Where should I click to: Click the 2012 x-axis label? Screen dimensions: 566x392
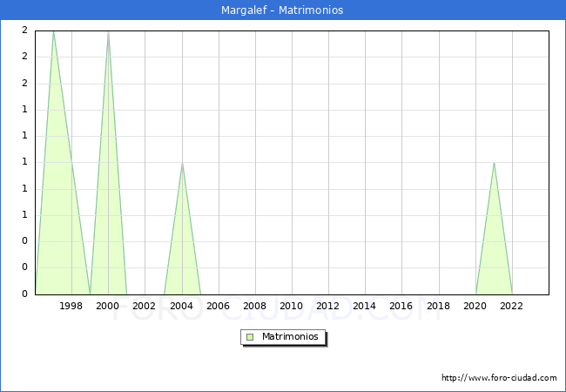327,306
